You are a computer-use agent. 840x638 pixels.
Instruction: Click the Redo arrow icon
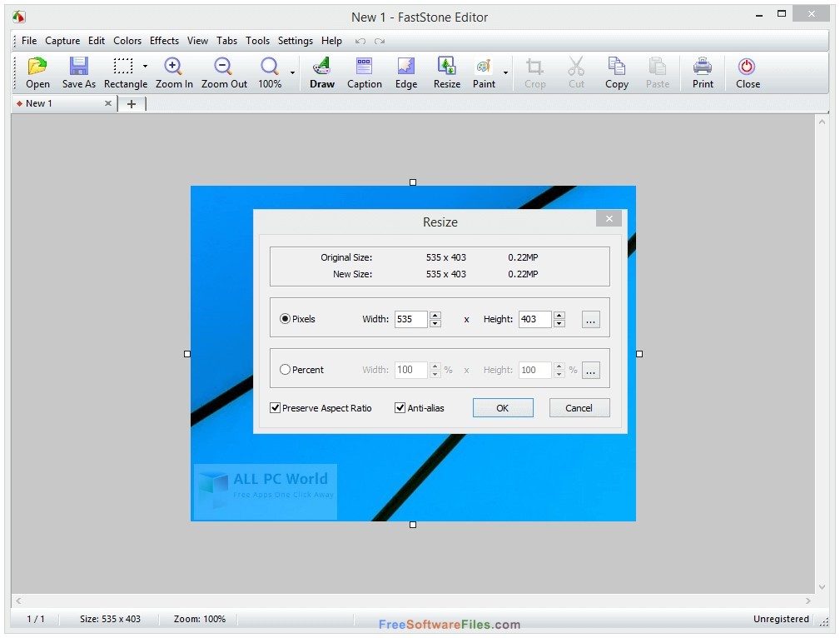coord(380,41)
